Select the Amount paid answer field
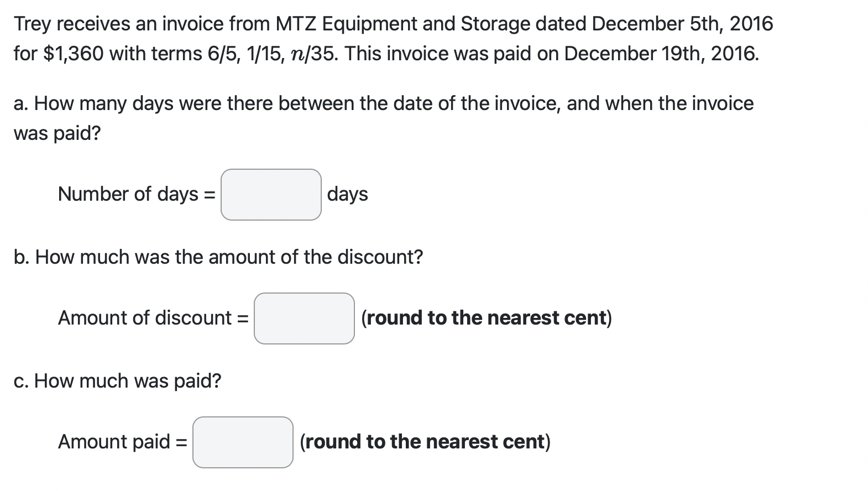 pos(243,442)
